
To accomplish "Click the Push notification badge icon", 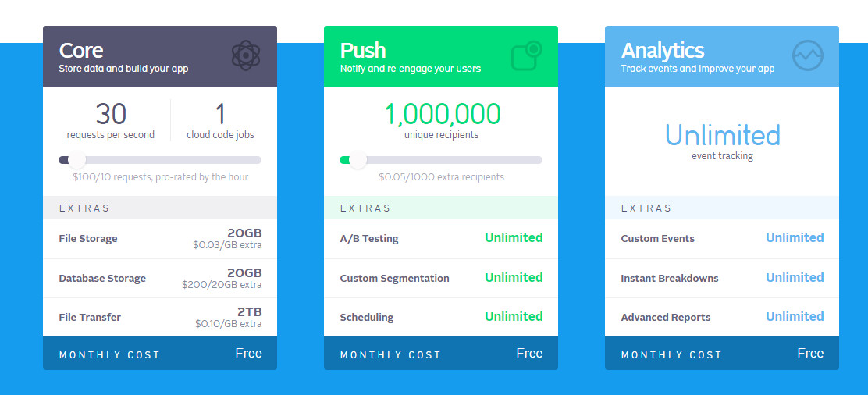I will [x=526, y=55].
